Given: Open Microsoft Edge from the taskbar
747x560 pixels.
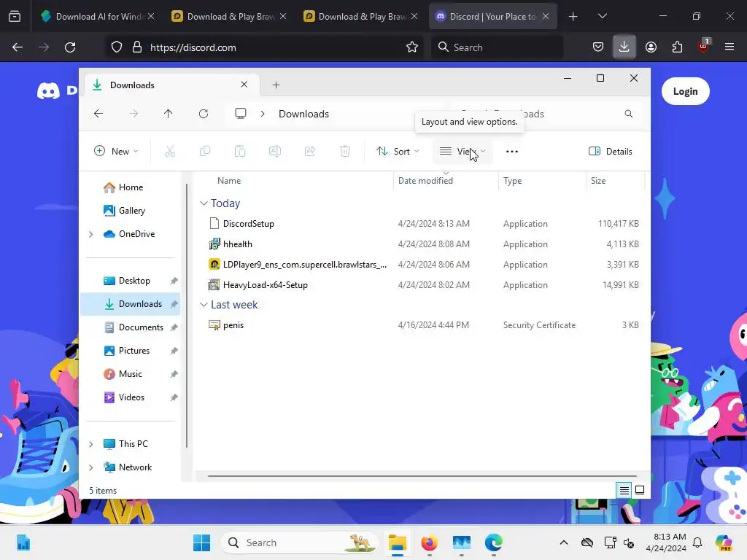Looking at the screenshot, I should 494,542.
